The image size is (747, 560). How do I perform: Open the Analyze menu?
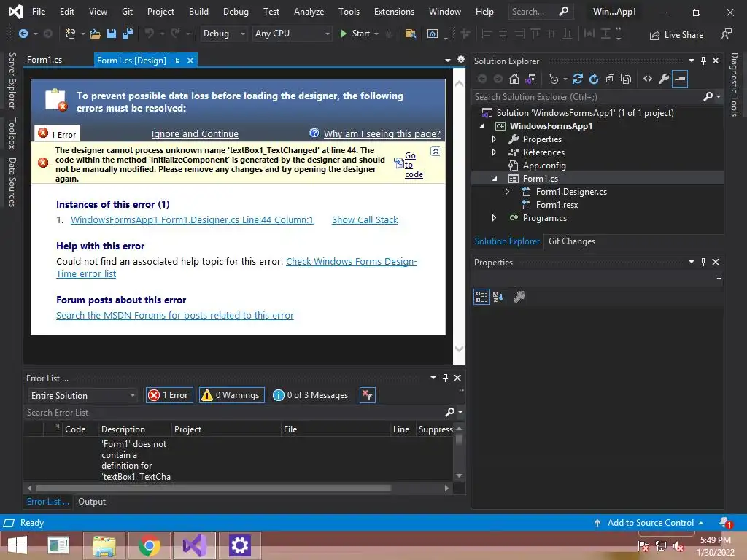tap(309, 12)
